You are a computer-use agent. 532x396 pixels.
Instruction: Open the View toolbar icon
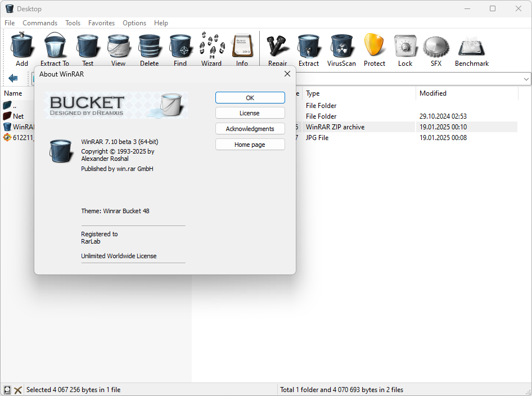119,46
